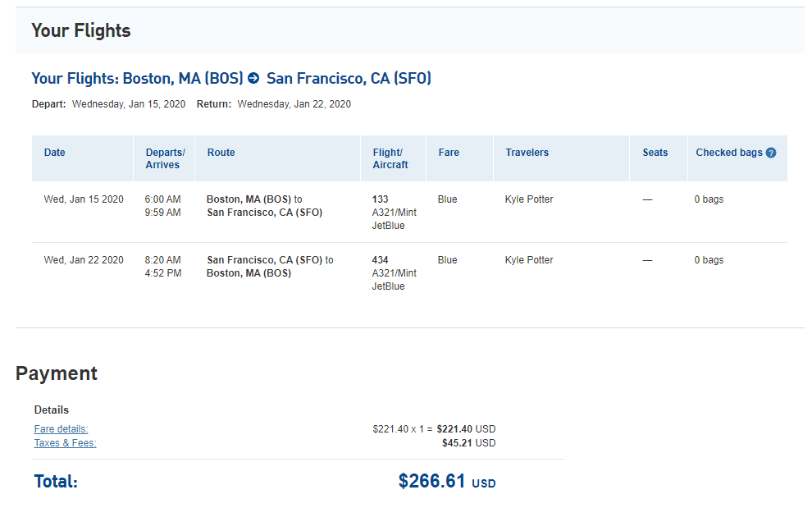
Task: Click the Checked bags help question mark icon
Action: 771,153
